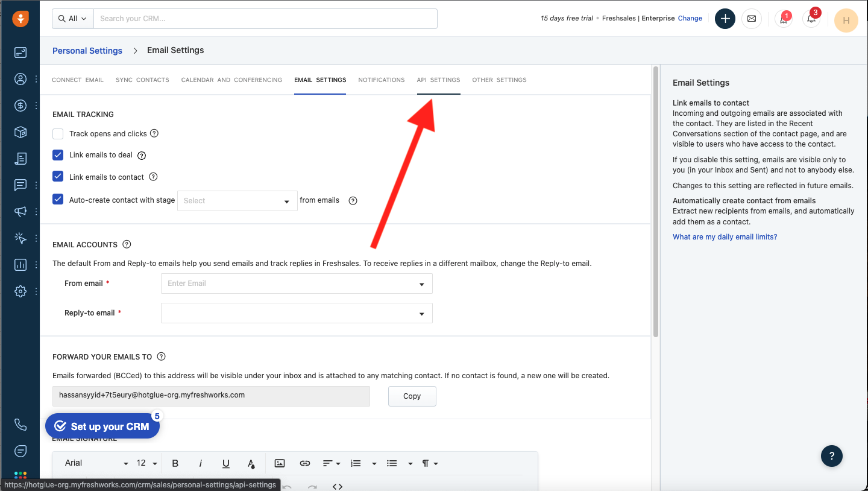Click the help question mark bubble
Image resolution: width=868 pixels, height=491 pixels.
click(832, 455)
